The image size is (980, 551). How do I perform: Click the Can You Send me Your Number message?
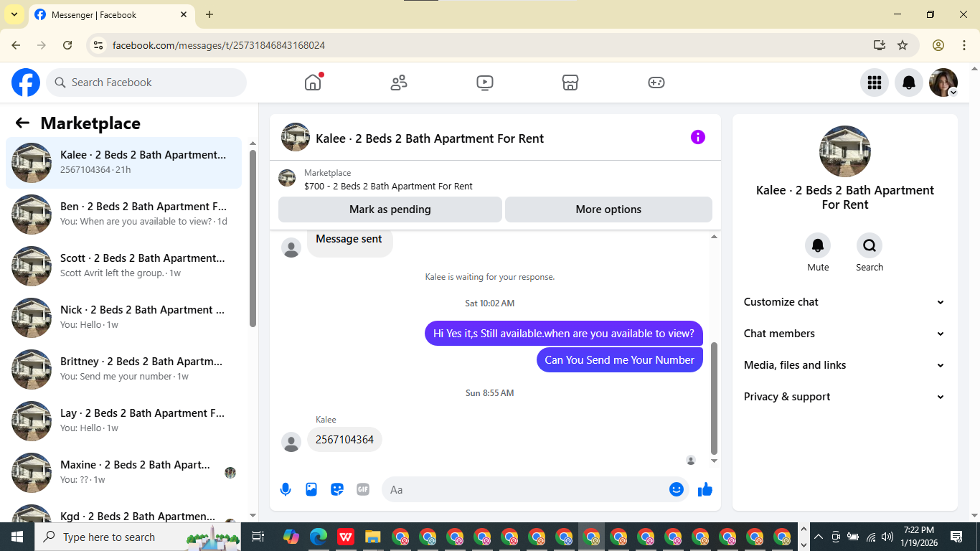click(619, 360)
